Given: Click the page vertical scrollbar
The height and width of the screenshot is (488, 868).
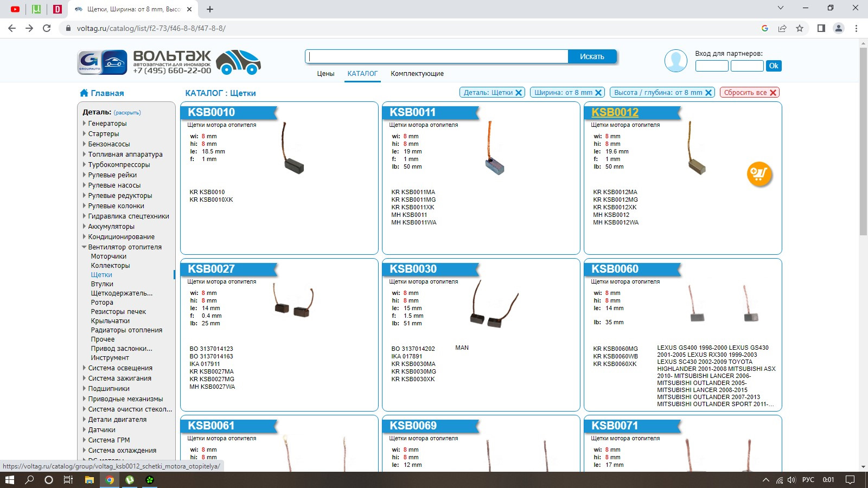Looking at the screenshot, I should [x=863, y=141].
